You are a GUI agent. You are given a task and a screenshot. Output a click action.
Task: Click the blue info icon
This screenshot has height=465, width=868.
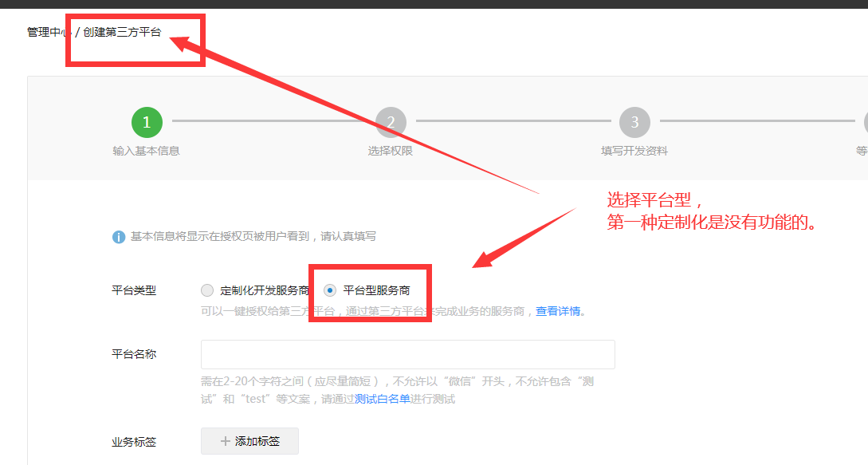point(119,237)
